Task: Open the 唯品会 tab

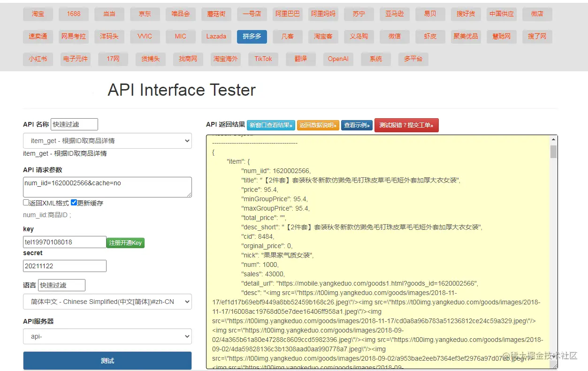Action: coord(181,14)
